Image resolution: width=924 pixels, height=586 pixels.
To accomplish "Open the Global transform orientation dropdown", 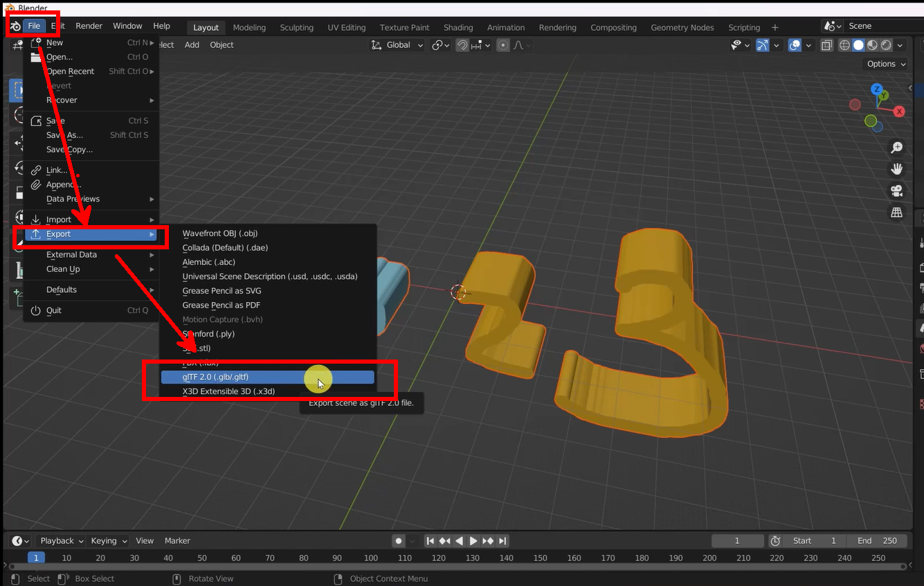I will click(x=397, y=45).
